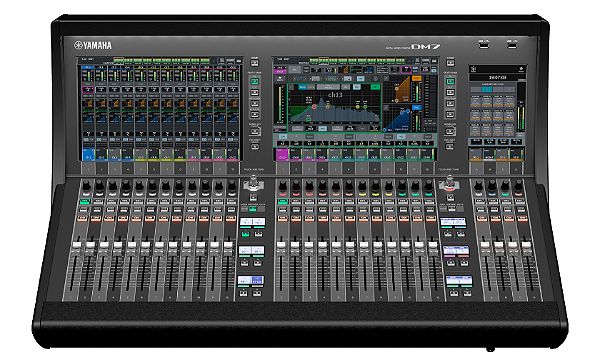Toggle green lit key under left Touch and Turn knob
600x360 pixels.
point(253,209)
